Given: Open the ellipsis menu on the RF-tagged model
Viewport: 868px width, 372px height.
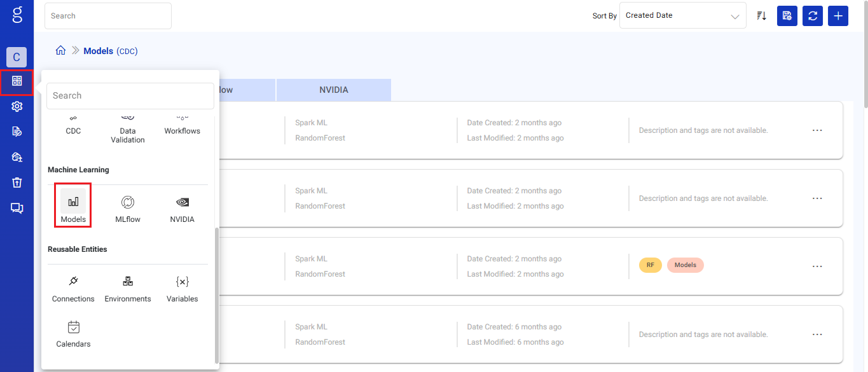Looking at the screenshot, I should [817, 266].
